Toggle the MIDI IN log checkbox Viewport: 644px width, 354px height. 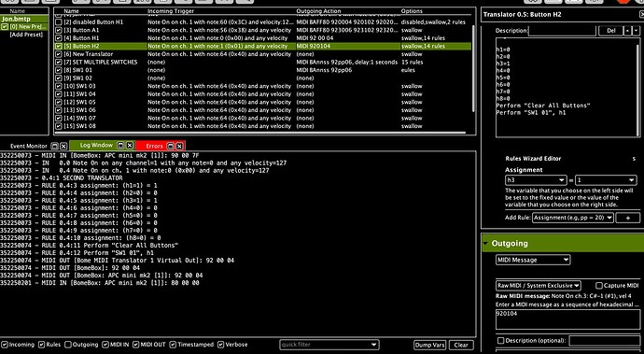pyautogui.click(x=105, y=345)
